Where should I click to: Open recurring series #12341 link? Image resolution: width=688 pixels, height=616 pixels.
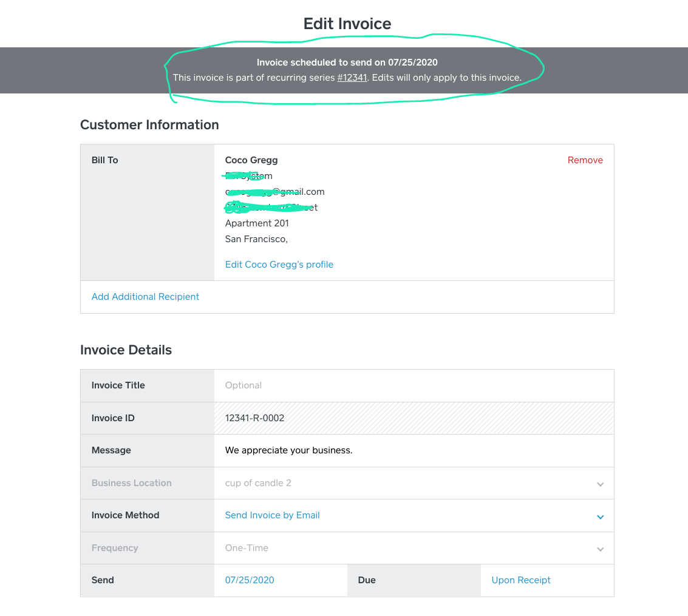pos(352,78)
